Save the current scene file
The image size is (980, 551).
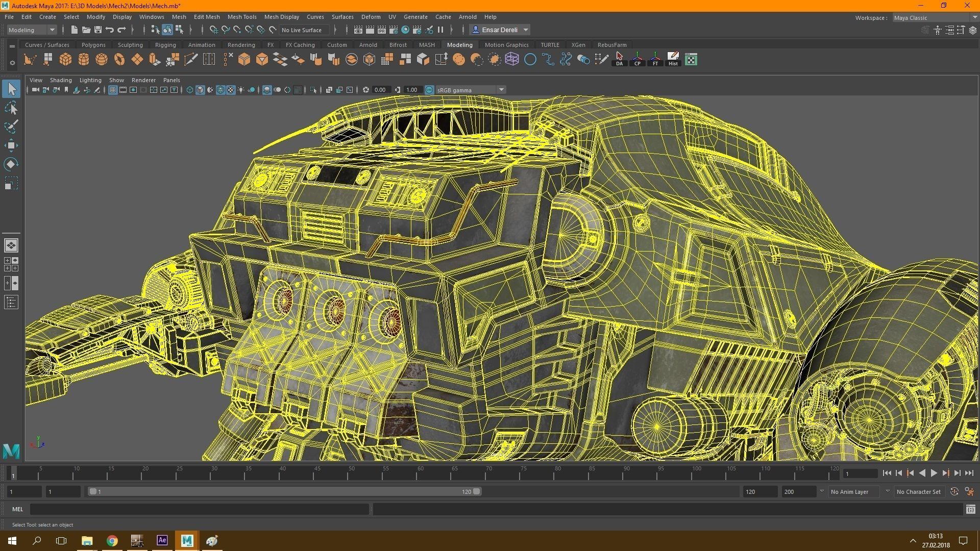click(98, 30)
